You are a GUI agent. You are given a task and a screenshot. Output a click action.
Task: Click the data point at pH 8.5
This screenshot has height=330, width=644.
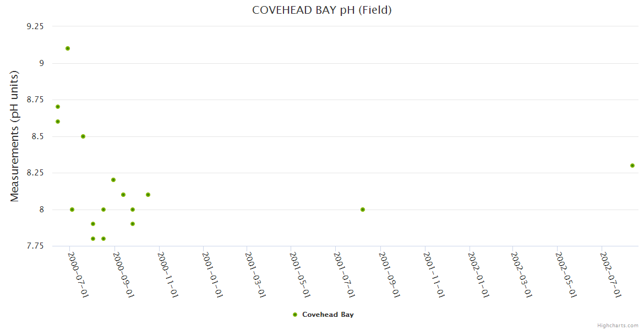point(83,136)
